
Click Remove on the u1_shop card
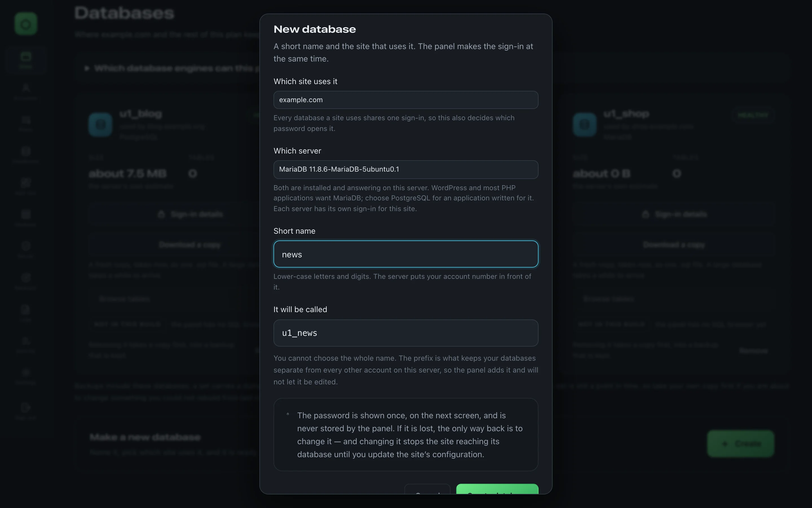[754, 351]
